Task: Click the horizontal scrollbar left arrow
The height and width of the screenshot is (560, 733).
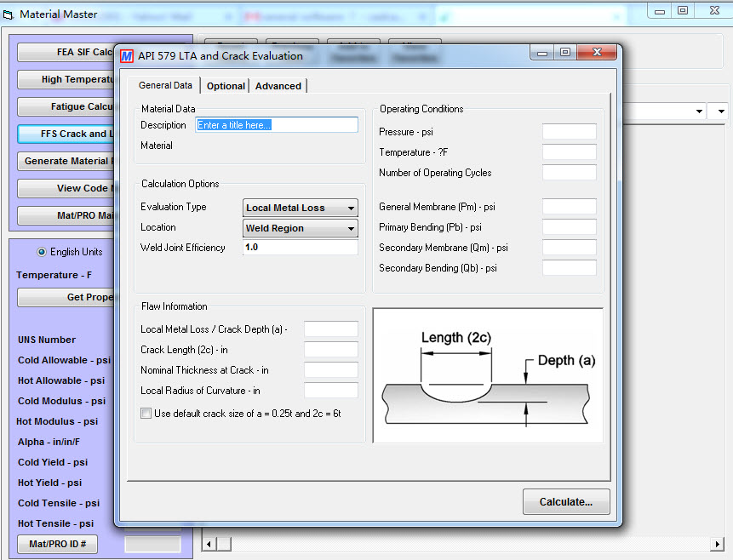Action: (209, 544)
